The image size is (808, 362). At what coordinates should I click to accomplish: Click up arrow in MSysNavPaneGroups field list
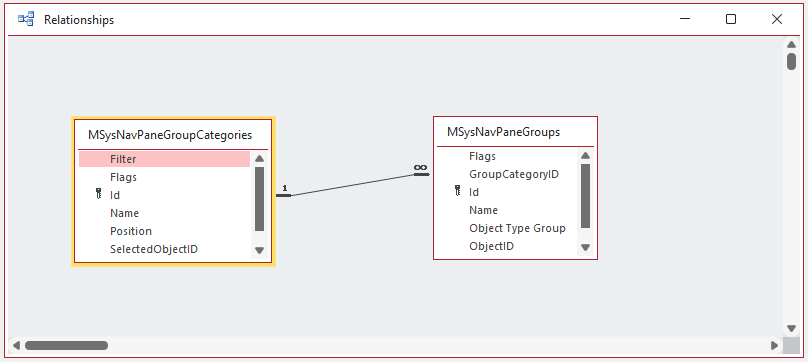585,156
